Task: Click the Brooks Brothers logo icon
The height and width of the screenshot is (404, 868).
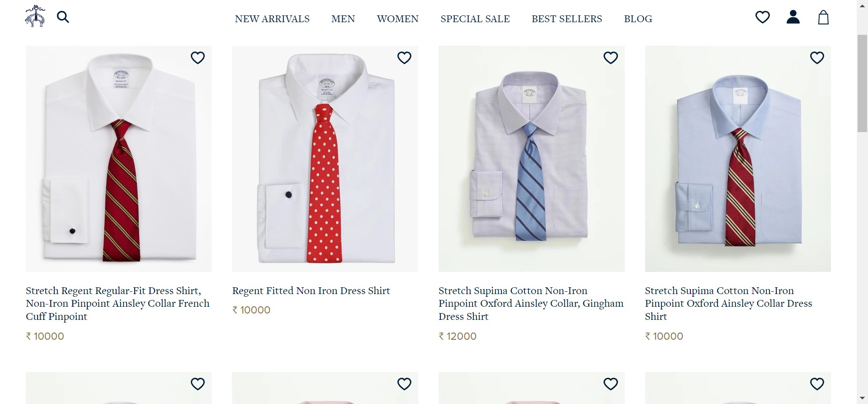Action: (x=35, y=17)
